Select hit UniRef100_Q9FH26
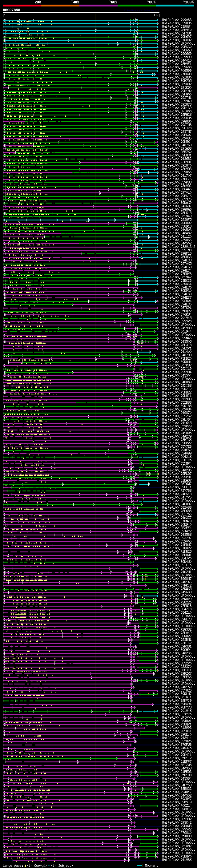Viewport: 197px width, 868px height. coord(177,115)
